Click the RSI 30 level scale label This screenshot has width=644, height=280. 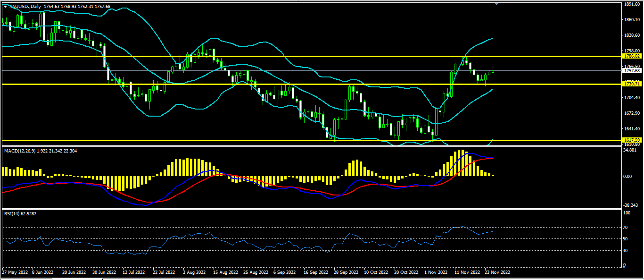click(x=626, y=250)
